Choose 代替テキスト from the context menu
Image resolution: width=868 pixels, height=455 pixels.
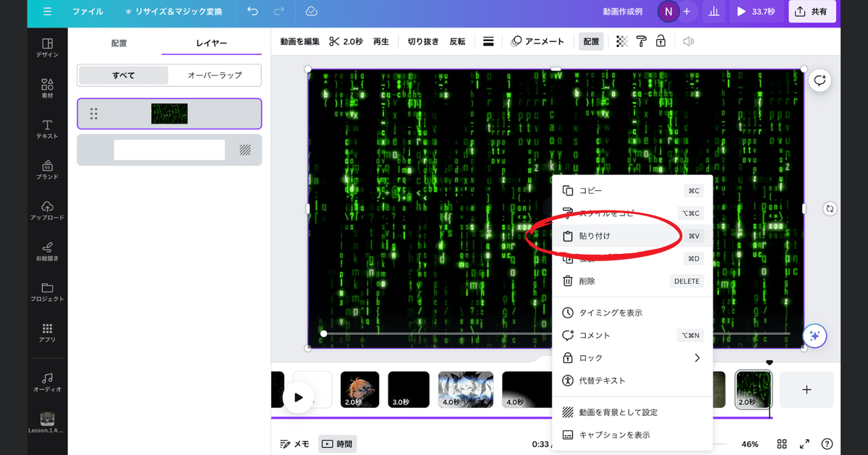632,380
